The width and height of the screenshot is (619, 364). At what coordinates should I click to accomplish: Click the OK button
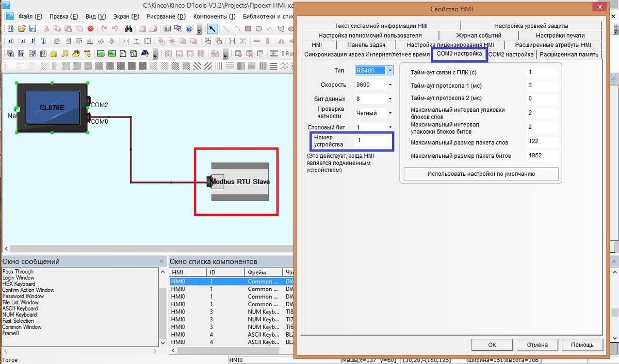click(492, 345)
